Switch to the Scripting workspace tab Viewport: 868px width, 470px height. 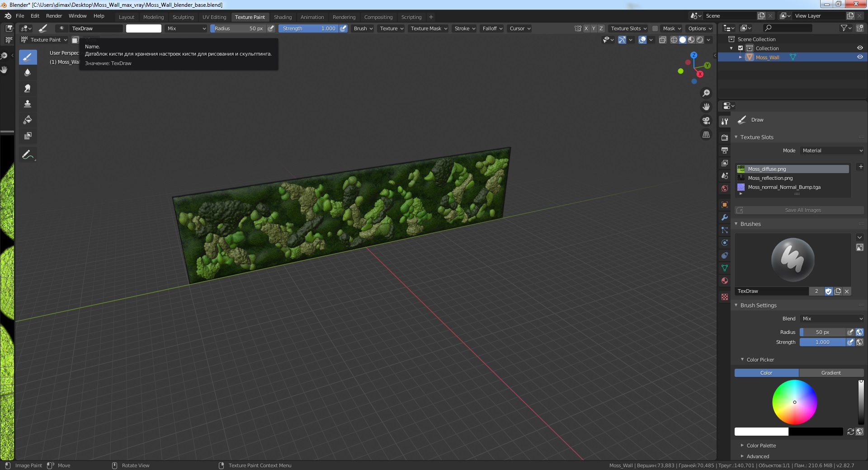(x=411, y=17)
